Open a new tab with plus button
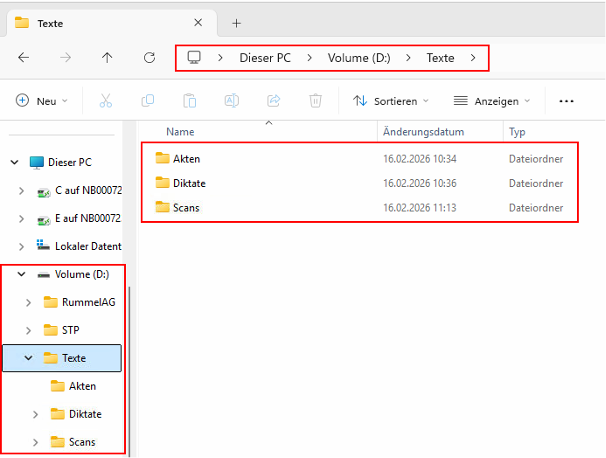The image size is (606, 458). [x=237, y=24]
